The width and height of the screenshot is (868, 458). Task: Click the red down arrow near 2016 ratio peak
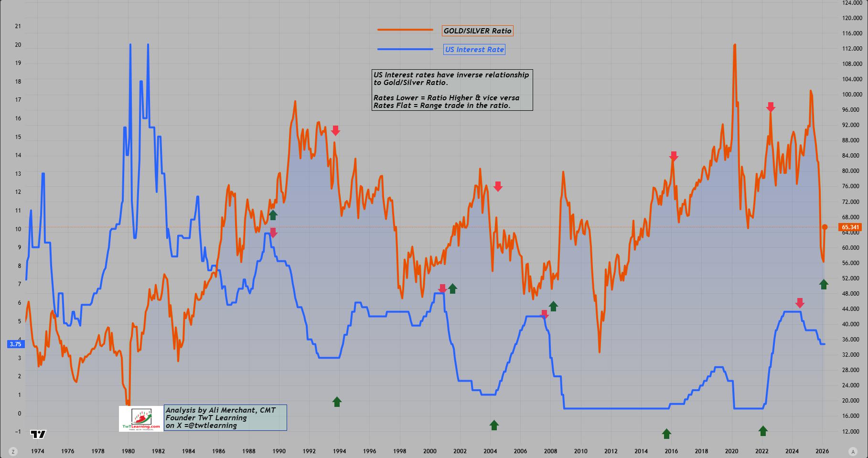pos(674,156)
